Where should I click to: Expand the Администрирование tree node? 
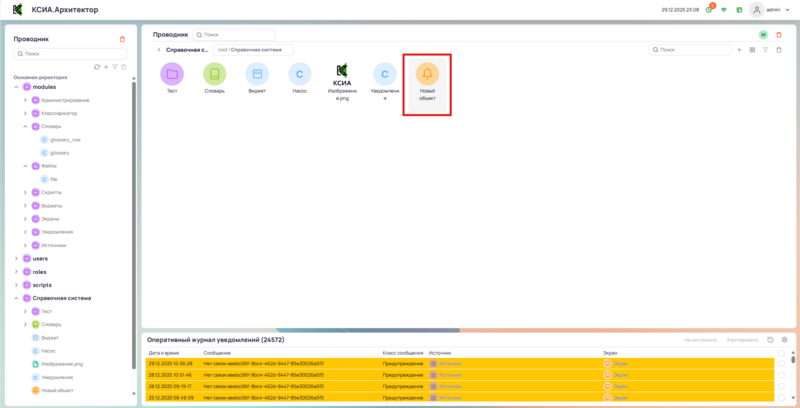(27, 100)
